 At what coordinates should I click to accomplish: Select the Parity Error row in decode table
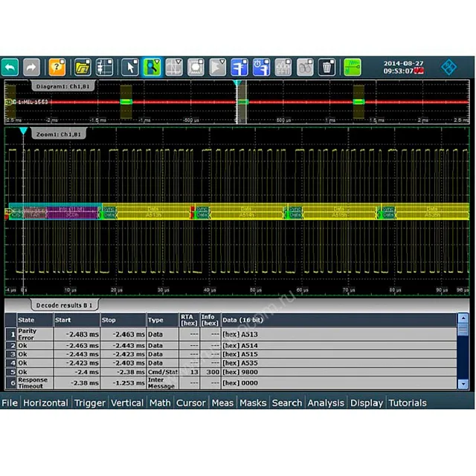click(x=223, y=335)
